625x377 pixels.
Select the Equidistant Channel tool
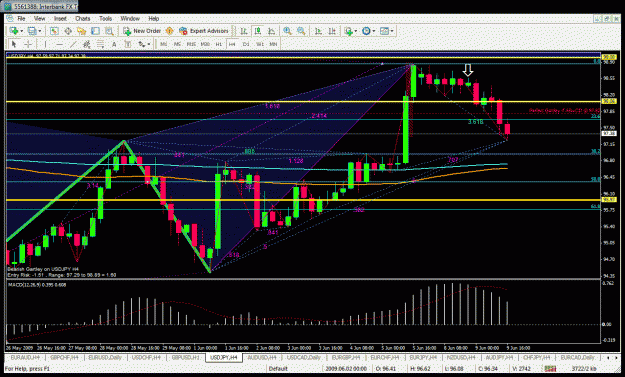tap(86, 44)
